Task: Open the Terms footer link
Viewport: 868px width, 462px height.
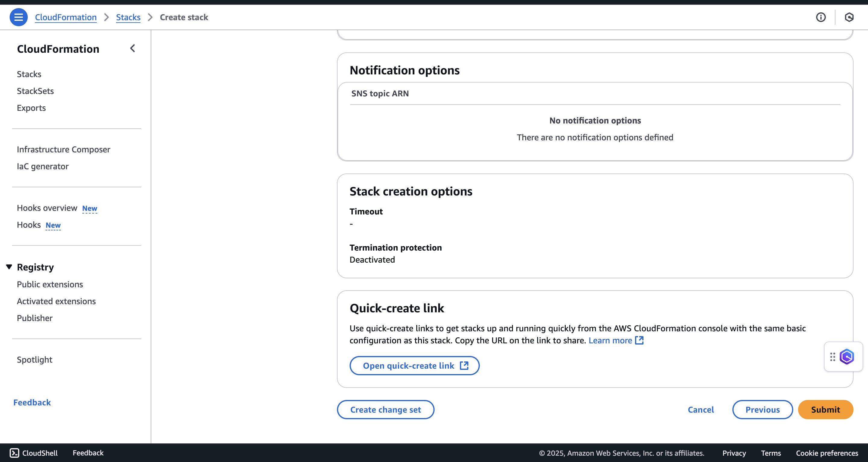Action: pos(771,453)
